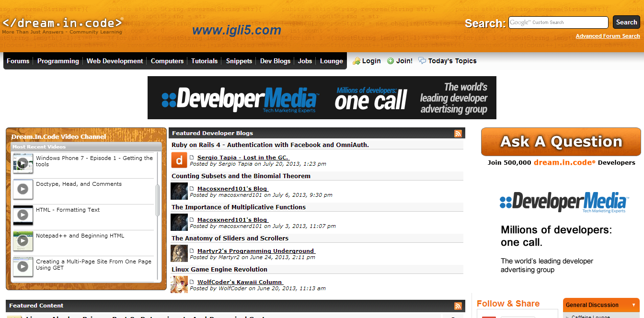644x318 pixels.
Task: Open WolfCoder's Kawaii Column blog
Action: click(240, 282)
